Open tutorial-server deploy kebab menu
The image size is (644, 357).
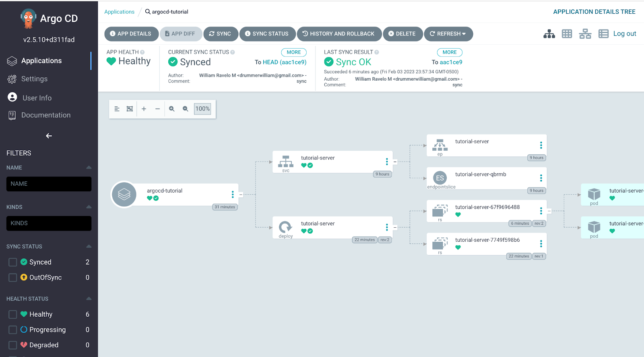pos(387,227)
